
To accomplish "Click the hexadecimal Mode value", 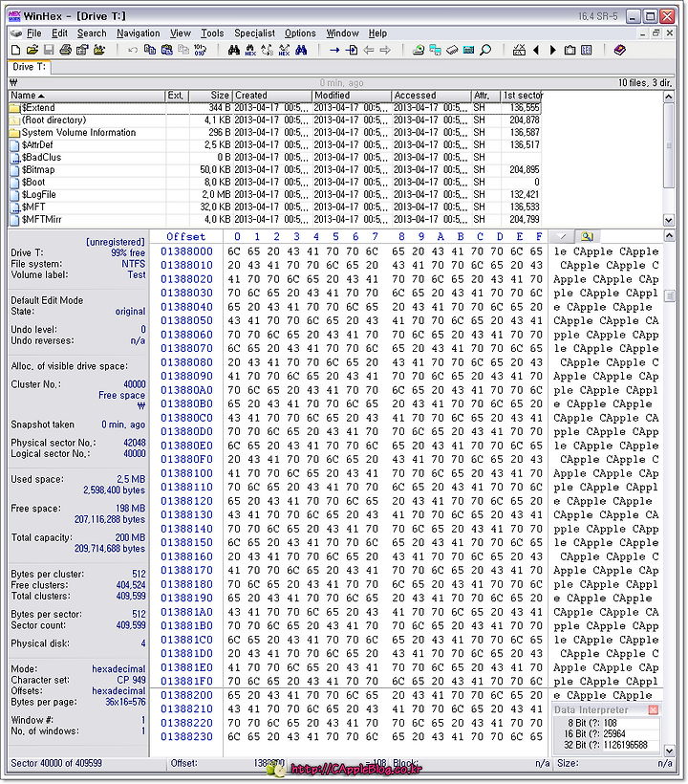I will [x=118, y=669].
